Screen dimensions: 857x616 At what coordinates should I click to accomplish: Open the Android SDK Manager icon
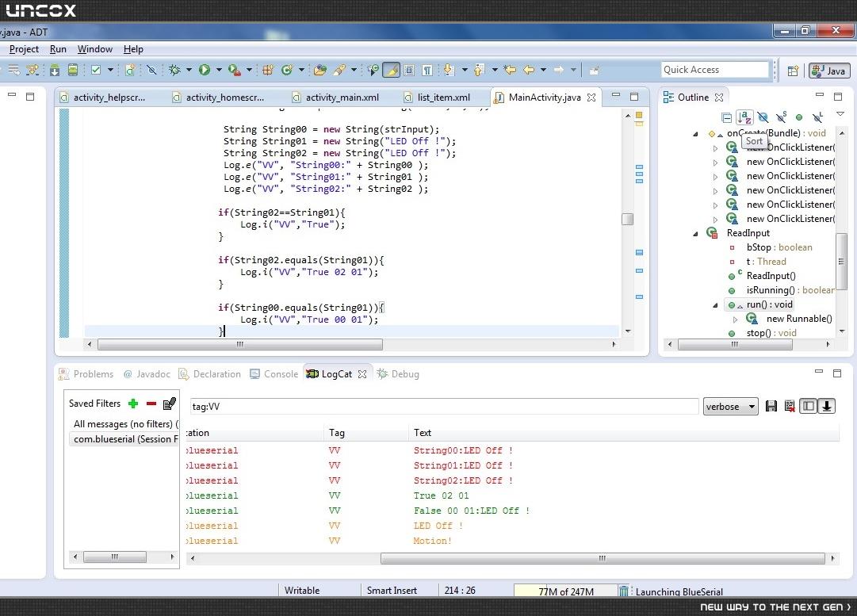pyautogui.click(x=55, y=70)
